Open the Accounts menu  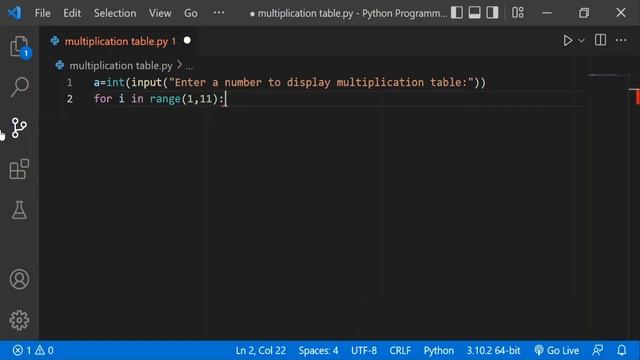pos(19,279)
